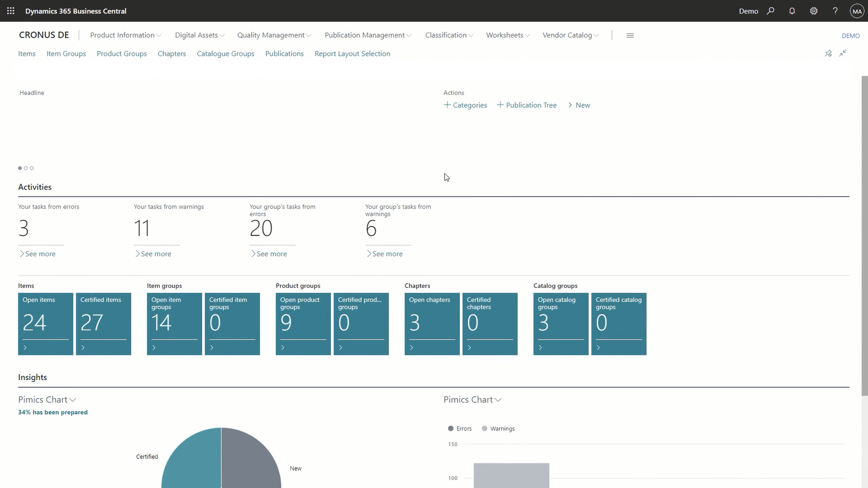
Task: Go to Chapters page
Action: [x=171, y=54]
